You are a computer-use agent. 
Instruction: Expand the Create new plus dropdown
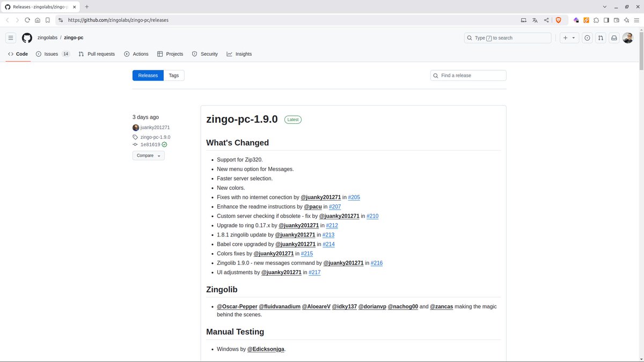point(569,38)
